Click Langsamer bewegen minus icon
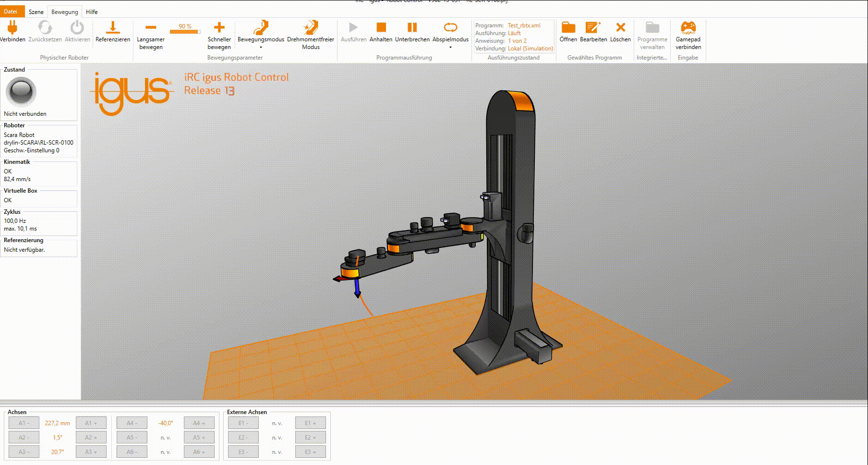 coord(151,28)
